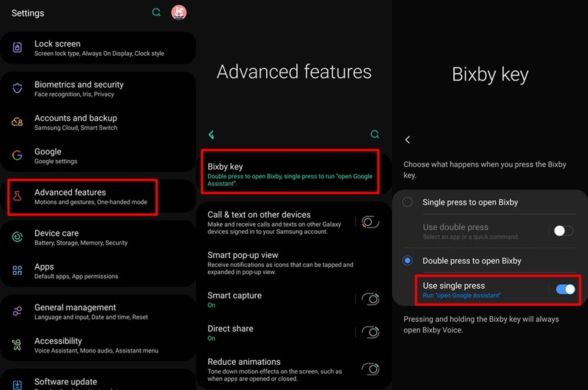Tap the General management sliders icon

click(x=17, y=311)
